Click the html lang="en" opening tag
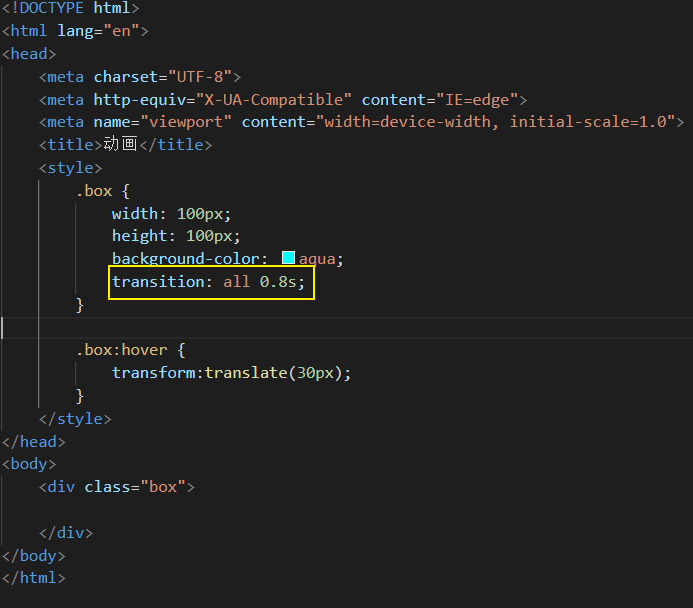This screenshot has height=608, width=693. (75, 31)
